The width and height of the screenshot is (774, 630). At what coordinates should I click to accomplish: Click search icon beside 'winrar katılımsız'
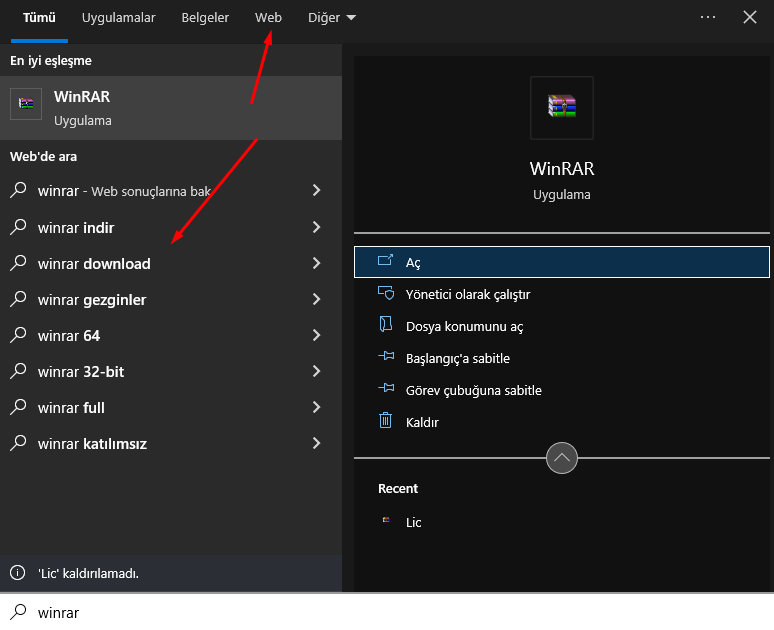(x=18, y=443)
